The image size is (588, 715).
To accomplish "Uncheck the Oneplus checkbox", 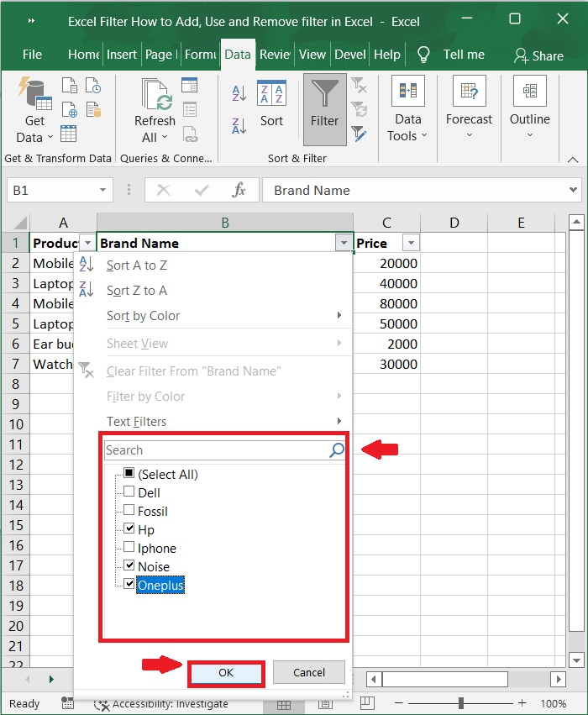I will [x=129, y=584].
